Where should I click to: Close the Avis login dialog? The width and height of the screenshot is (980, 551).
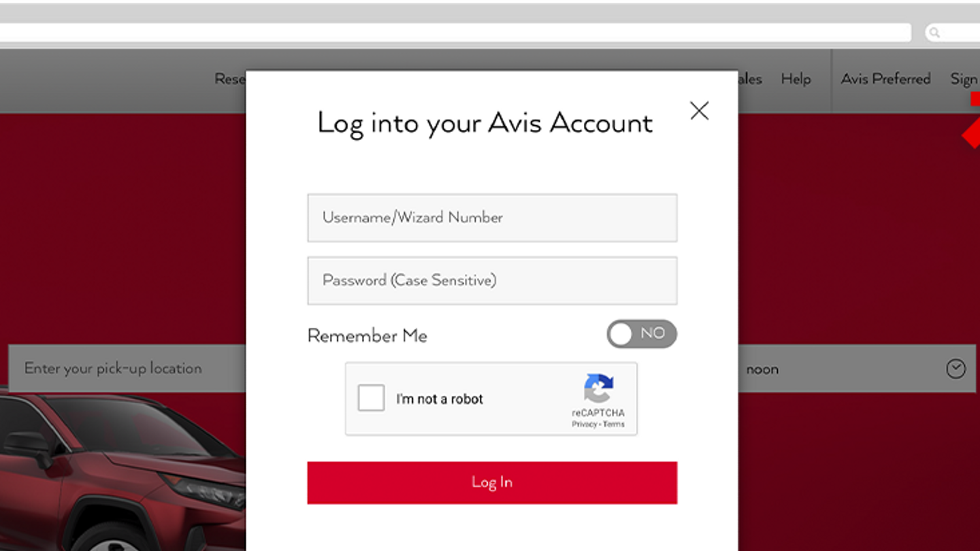click(x=699, y=111)
